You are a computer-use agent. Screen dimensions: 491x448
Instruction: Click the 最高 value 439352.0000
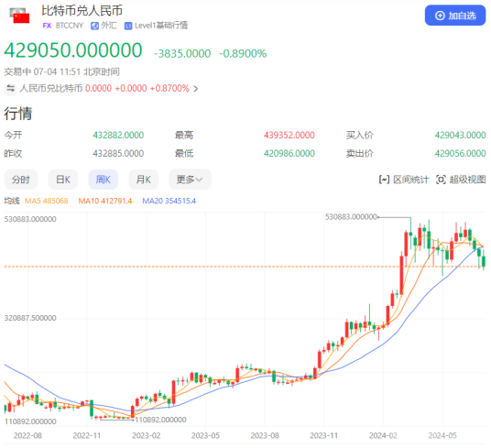pos(289,136)
